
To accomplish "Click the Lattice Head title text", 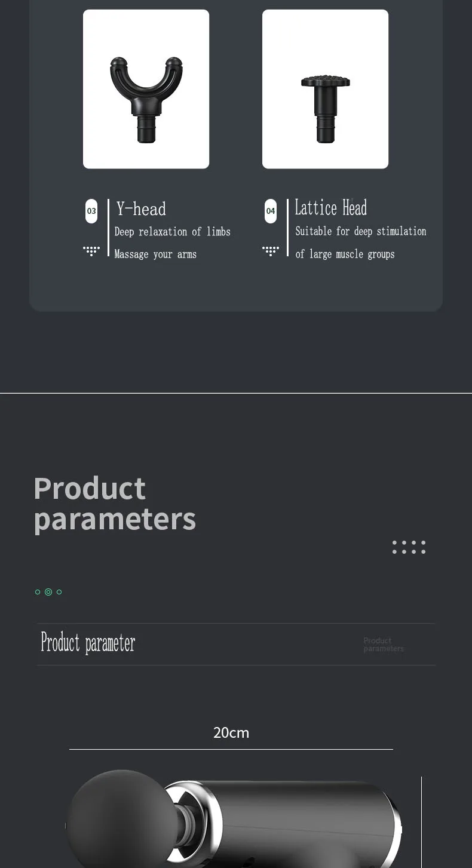I will click(331, 208).
